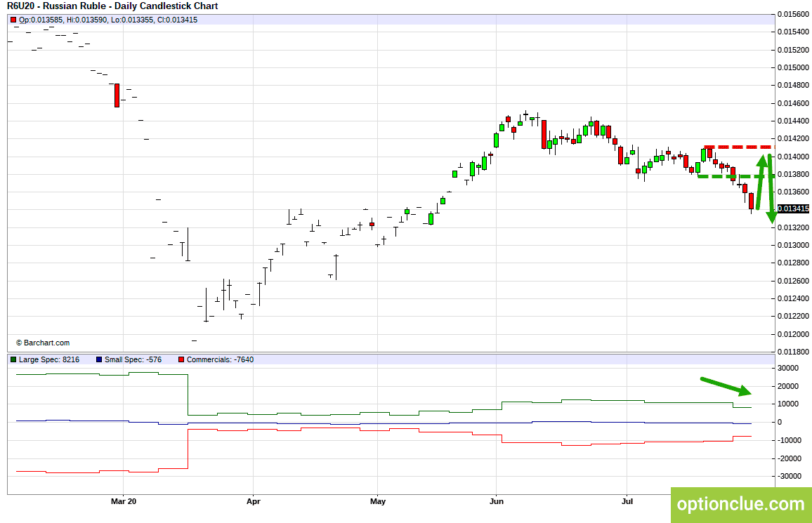Image resolution: width=812 pixels, height=523 pixels.
Task: Click the Large Spec: 8216 legend text
Action: click(x=49, y=359)
